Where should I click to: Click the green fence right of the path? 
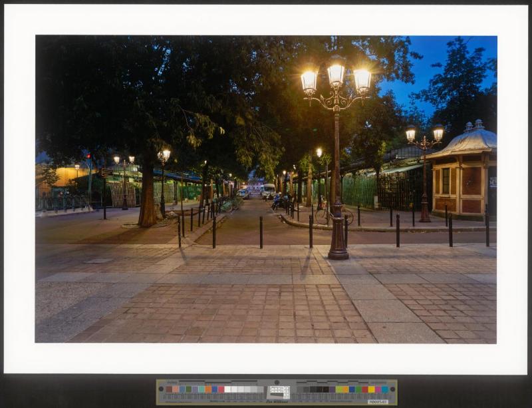click(359, 190)
